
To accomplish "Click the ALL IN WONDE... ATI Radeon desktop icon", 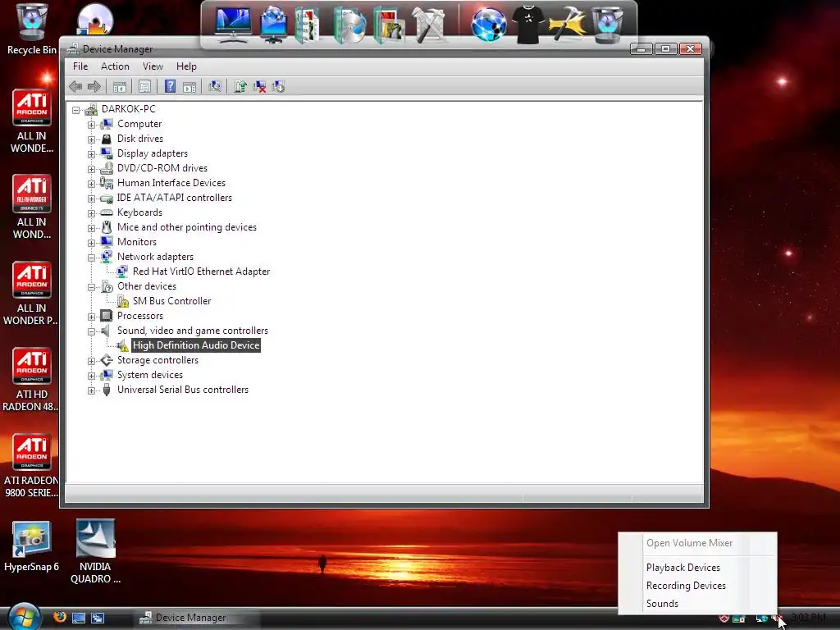I will 32,121.
